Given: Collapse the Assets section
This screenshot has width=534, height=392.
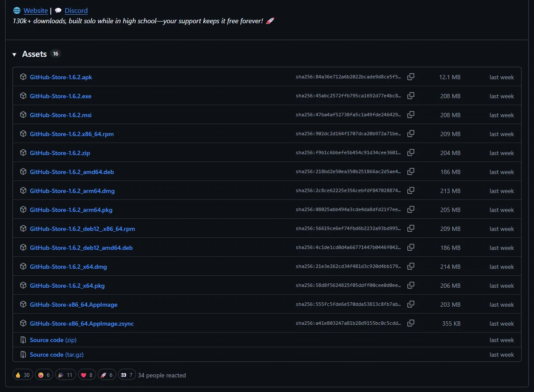Looking at the screenshot, I should [15, 54].
